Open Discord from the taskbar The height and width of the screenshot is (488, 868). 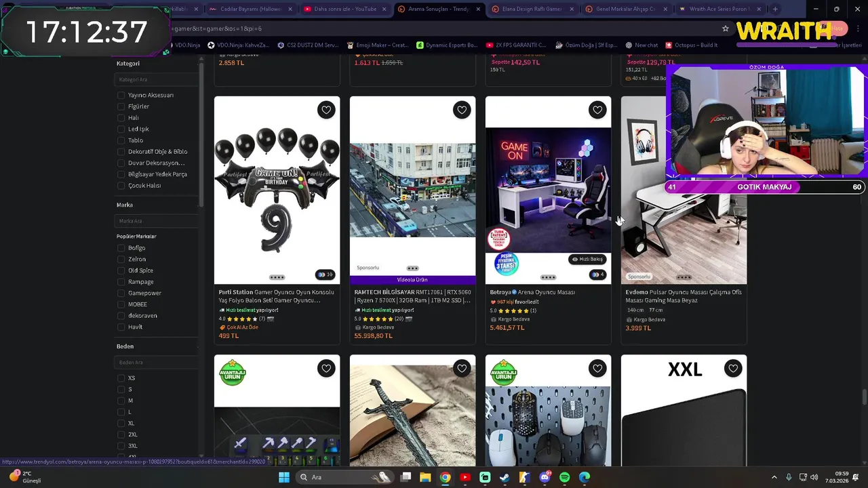click(x=545, y=477)
